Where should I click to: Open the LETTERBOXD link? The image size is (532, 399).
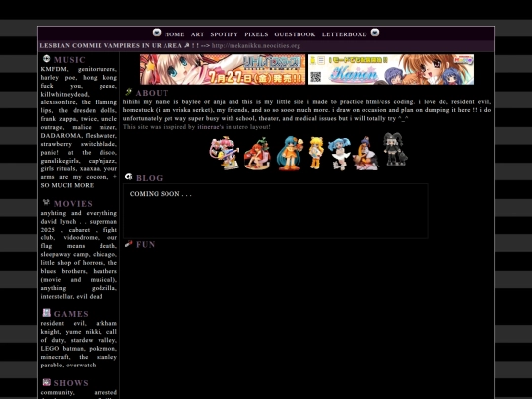point(345,34)
